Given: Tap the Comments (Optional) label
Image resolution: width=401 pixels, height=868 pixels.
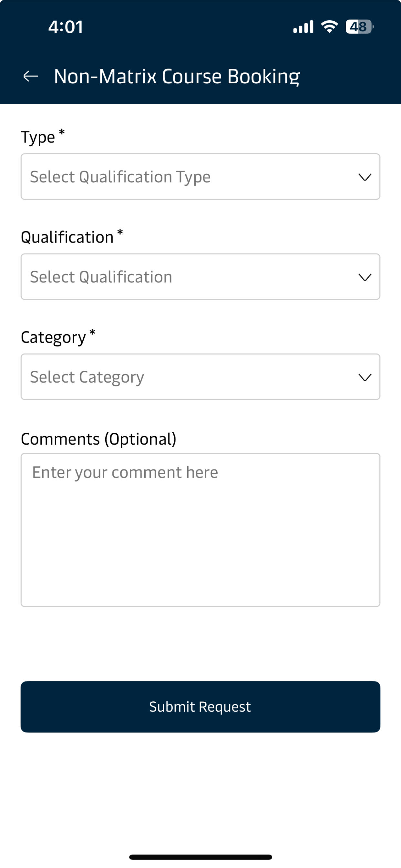Looking at the screenshot, I should (99, 439).
